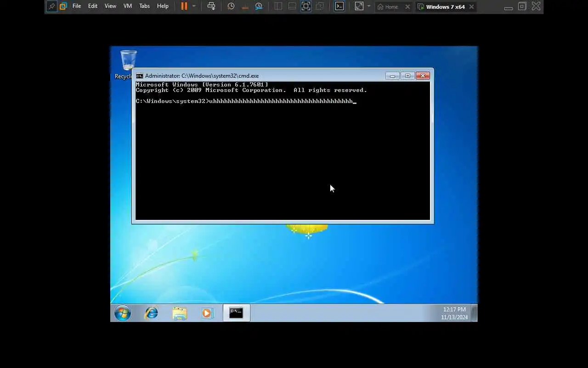Image resolution: width=588 pixels, height=368 pixels.
Task: Switch to the Windows 7 x64 tab
Action: (441, 7)
